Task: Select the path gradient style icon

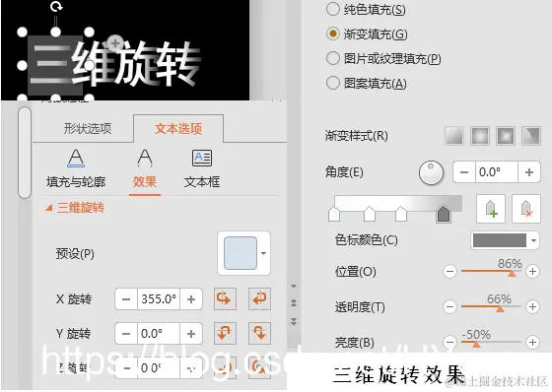Action: 531,136
